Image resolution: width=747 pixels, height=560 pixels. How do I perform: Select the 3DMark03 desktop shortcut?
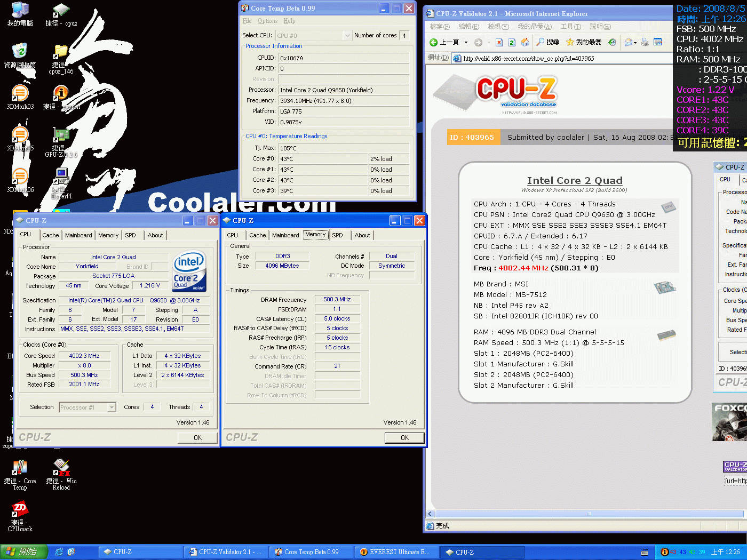[x=20, y=97]
